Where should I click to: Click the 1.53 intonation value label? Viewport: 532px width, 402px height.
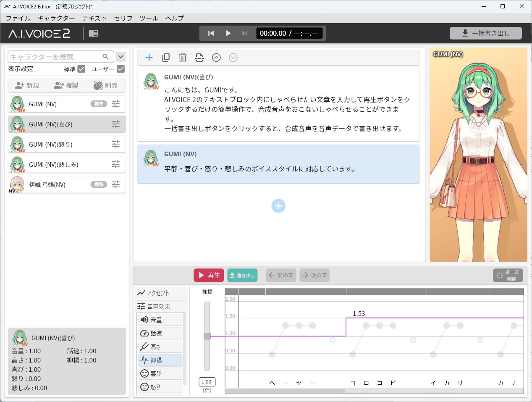359,314
